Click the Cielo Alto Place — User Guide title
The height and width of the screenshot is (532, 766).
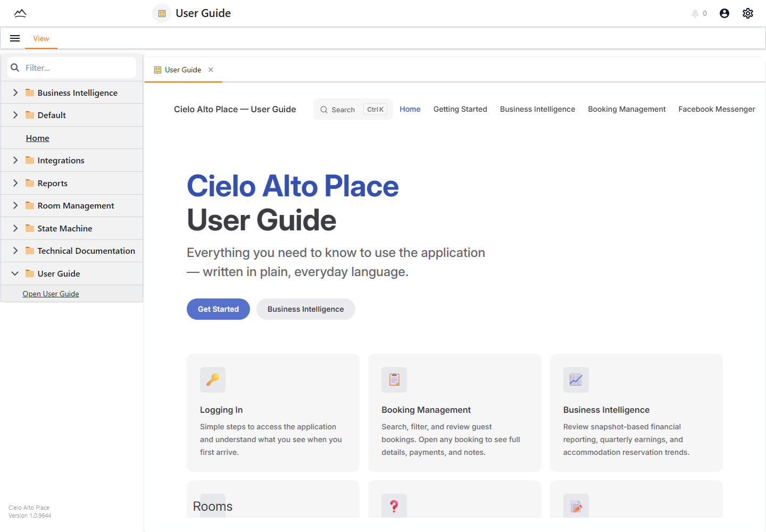pyautogui.click(x=235, y=109)
